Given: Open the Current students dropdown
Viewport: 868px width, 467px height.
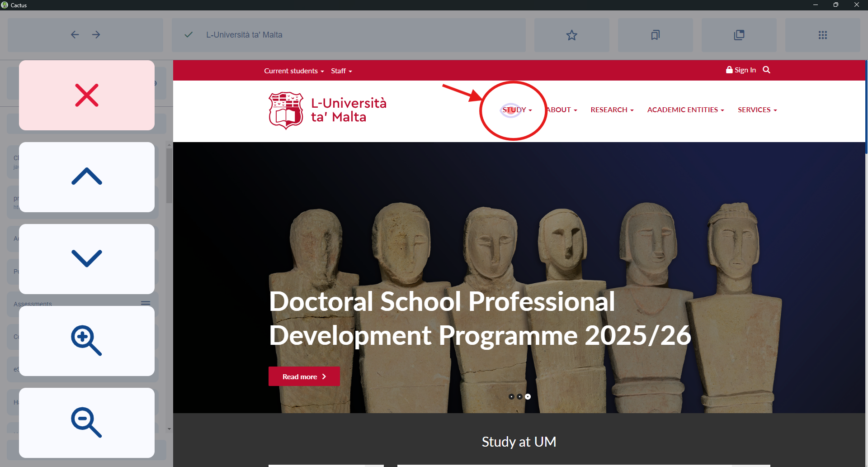Looking at the screenshot, I should point(294,71).
